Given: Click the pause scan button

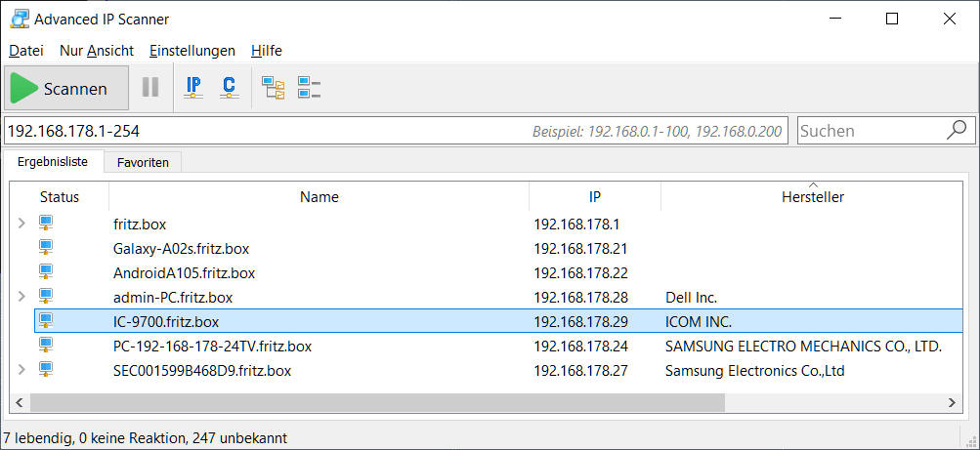Looking at the screenshot, I should (150, 88).
